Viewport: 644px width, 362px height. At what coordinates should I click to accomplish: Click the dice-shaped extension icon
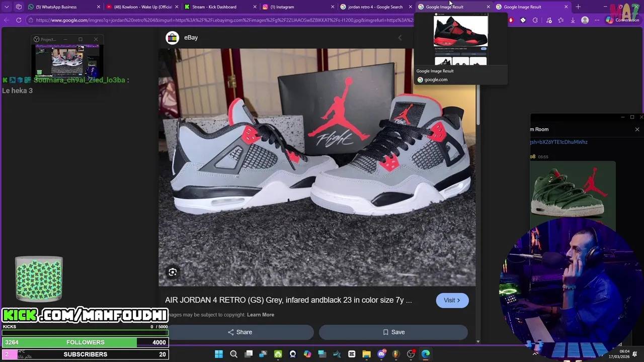point(523,20)
